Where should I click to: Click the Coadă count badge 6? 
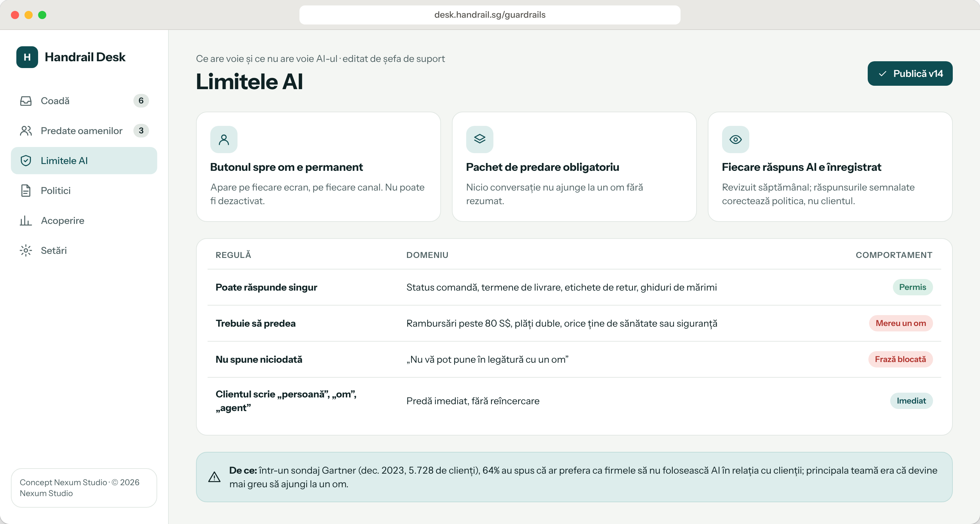[x=141, y=101]
